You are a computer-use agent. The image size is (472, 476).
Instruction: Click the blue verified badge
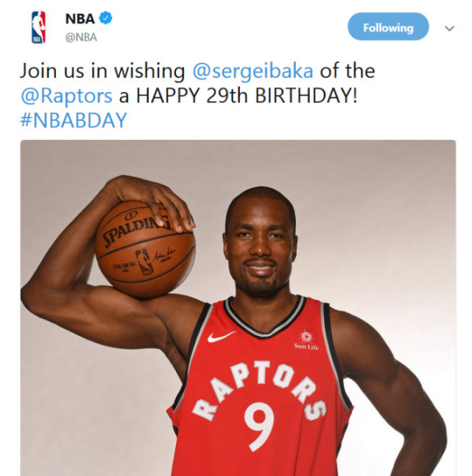106,18
